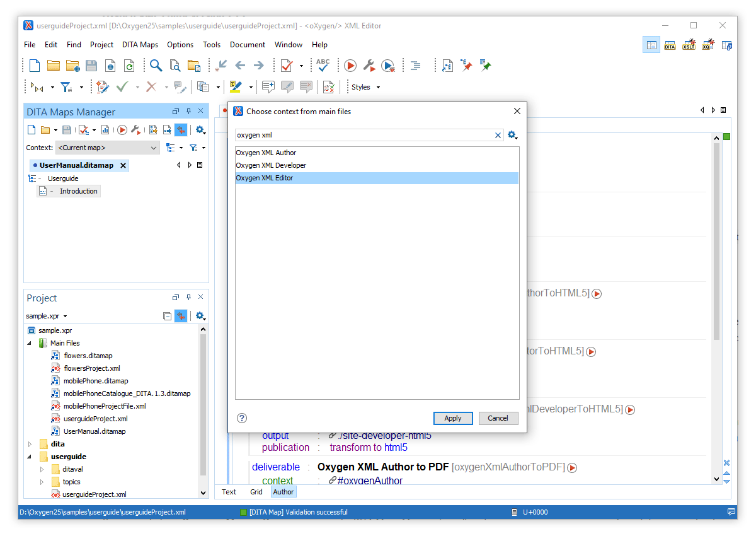
Task: Open the Save to URL toolbar icon
Action: pos(110,66)
